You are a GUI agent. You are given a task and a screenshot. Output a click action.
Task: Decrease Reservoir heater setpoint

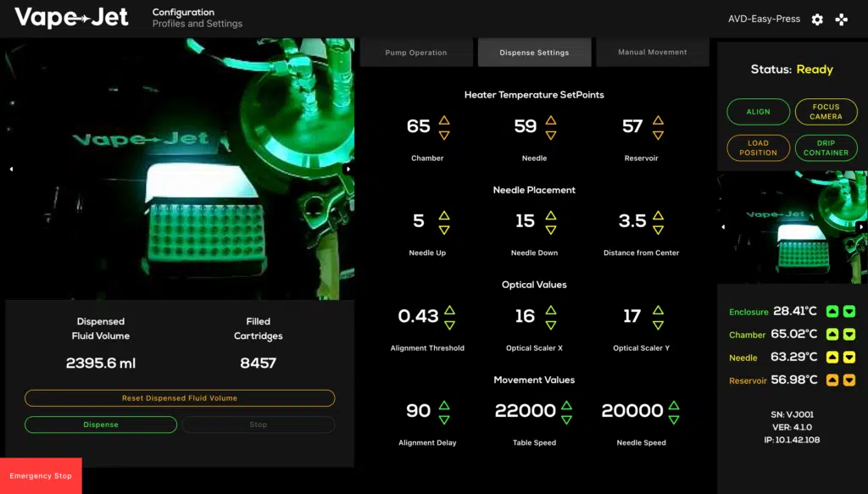click(658, 135)
